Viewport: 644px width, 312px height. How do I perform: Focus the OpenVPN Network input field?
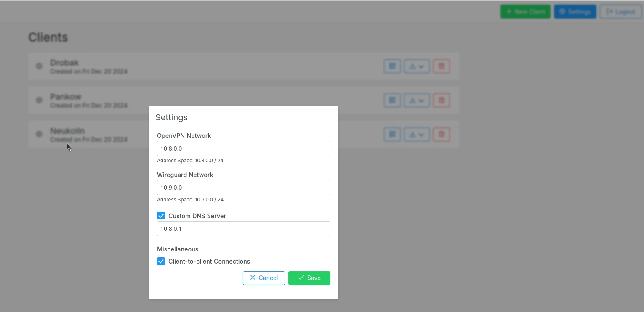[x=243, y=148]
